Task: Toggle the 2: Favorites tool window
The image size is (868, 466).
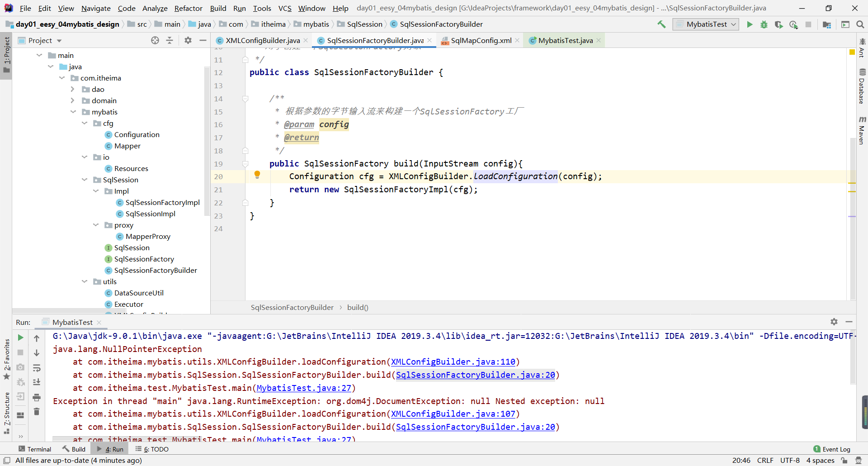Action: 6,360
